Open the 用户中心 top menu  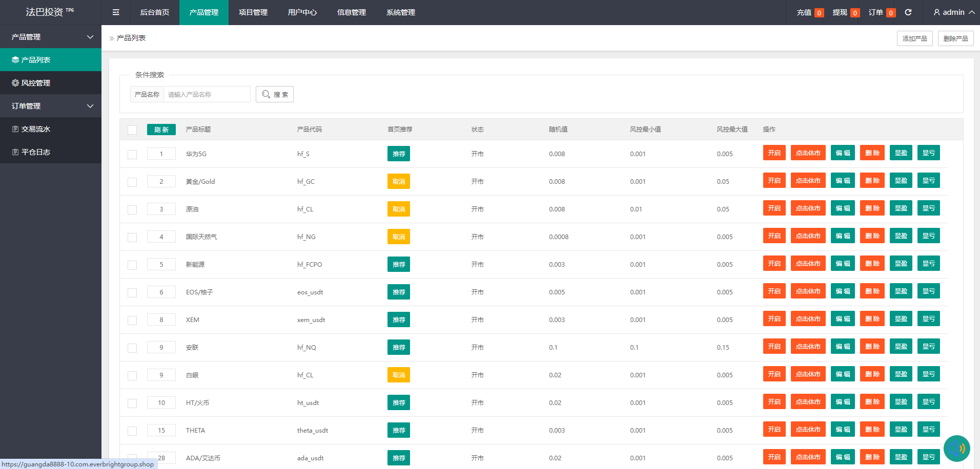[302, 12]
